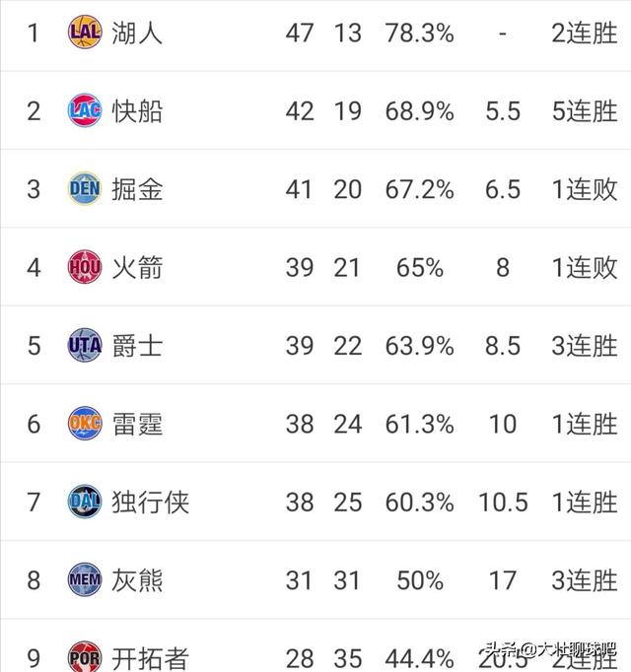This screenshot has height=672, width=631.
Task: Select the 独行侠 team name
Action: pyautogui.click(x=151, y=503)
